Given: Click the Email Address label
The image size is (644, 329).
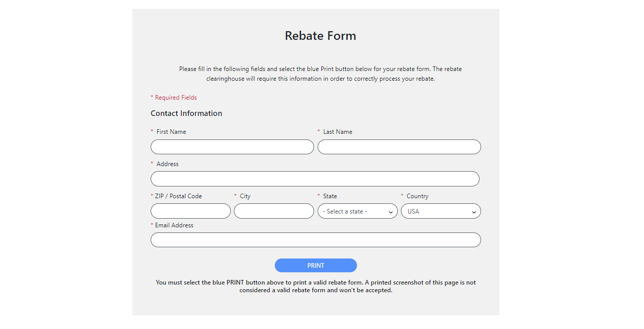Looking at the screenshot, I should (x=174, y=225).
